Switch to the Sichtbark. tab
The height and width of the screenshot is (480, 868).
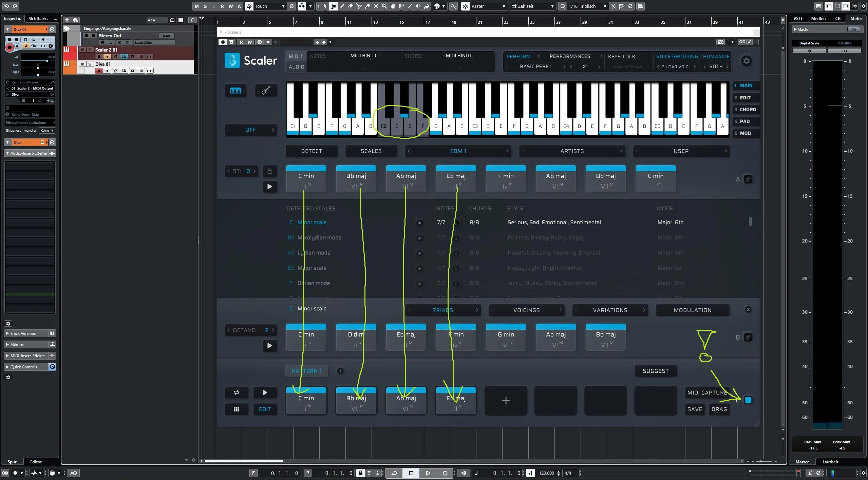pyautogui.click(x=38, y=19)
